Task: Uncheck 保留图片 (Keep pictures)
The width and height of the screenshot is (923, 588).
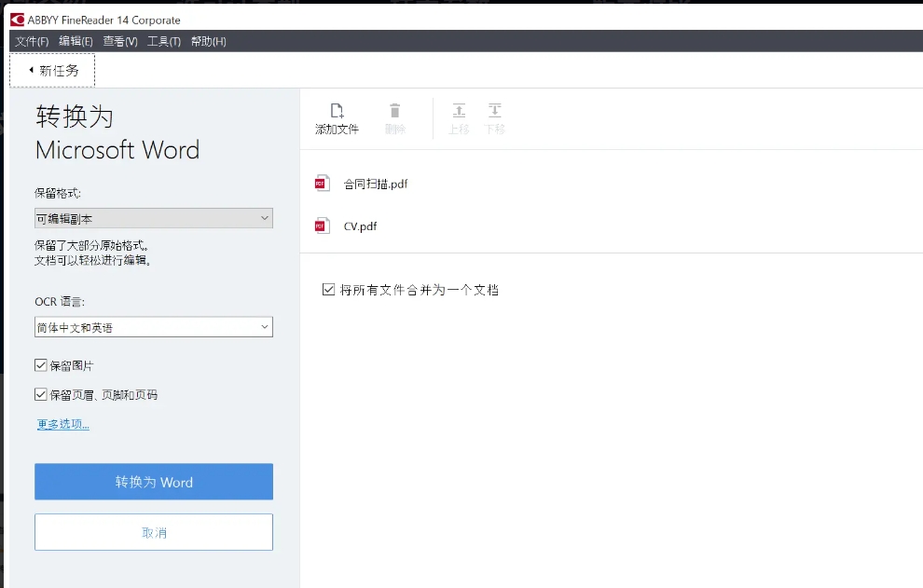Action: click(x=40, y=364)
